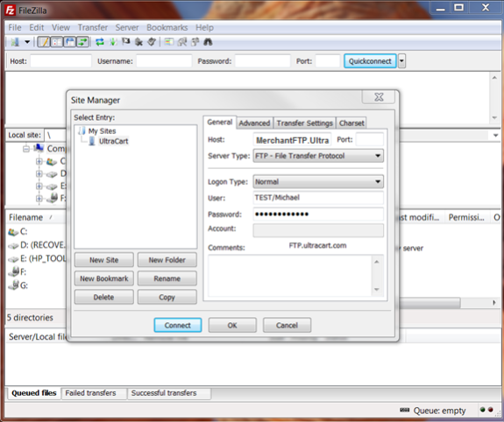The width and height of the screenshot is (504, 422).
Task: Expand the E drive tree node
Action: click(39, 186)
